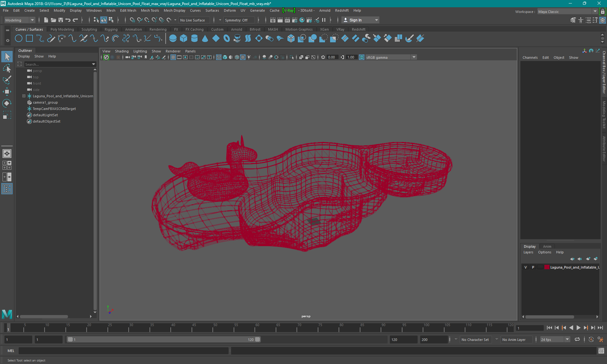Image resolution: width=607 pixels, height=364 pixels.
Task: Open the Sign In dropdown arrow
Action: [x=376, y=20]
